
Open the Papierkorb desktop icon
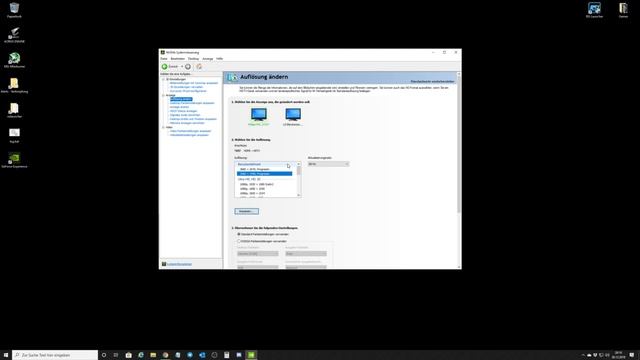(x=14, y=10)
